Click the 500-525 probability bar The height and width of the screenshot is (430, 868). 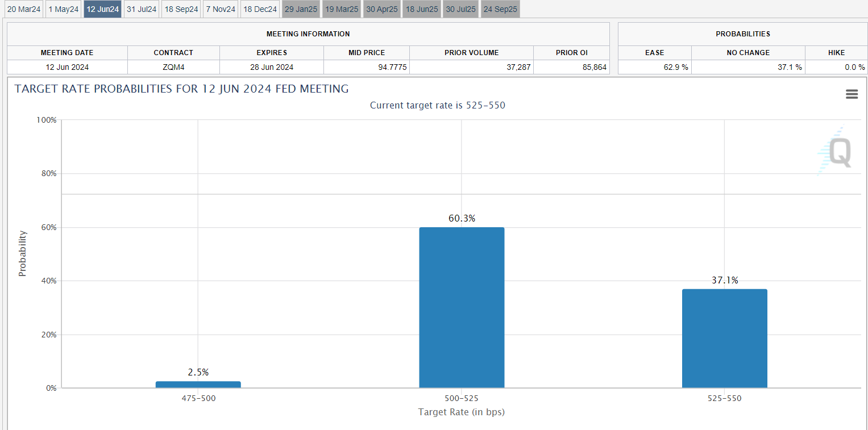(x=462, y=307)
